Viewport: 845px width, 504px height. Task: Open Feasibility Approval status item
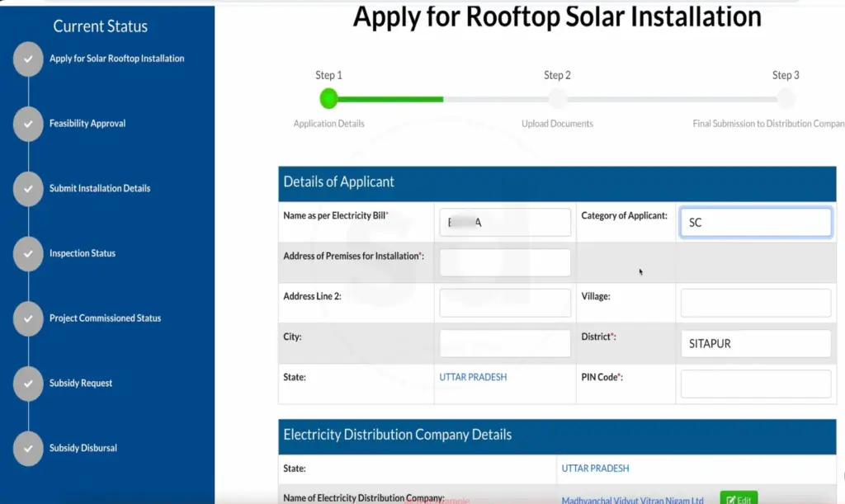(87, 123)
